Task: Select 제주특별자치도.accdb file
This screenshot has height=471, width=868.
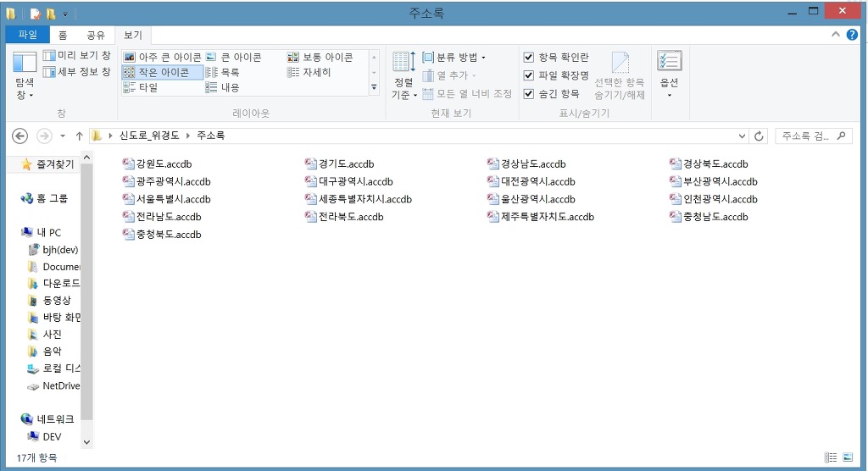Action: click(541, 217)
